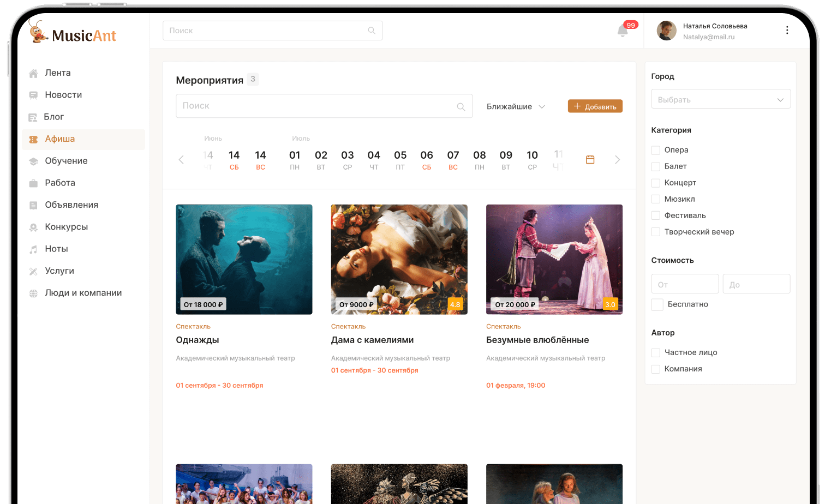Viewport: 825px width, 504px height.
Task: Click the MusicAnt ant logo
Action: click(x=38, y=33)
